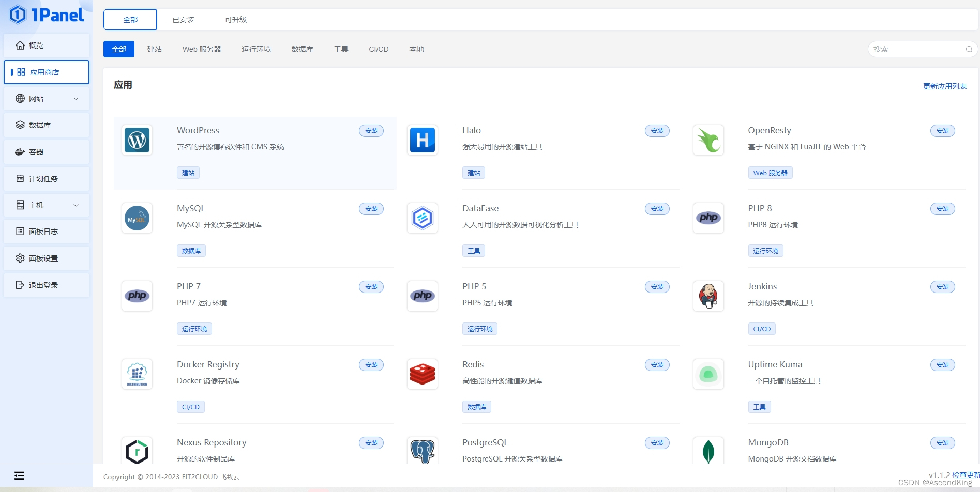Select the top 全部 tab

click(130, 20)
